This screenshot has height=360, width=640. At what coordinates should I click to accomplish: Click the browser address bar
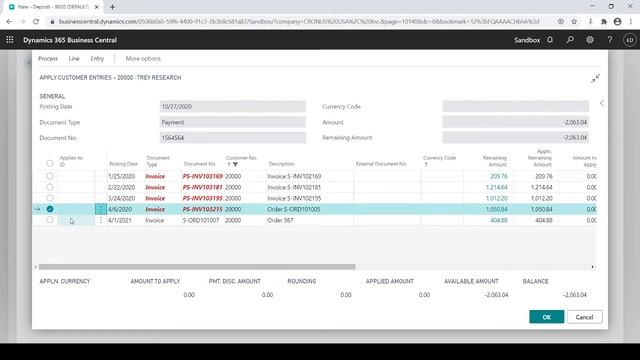point(299,22)
